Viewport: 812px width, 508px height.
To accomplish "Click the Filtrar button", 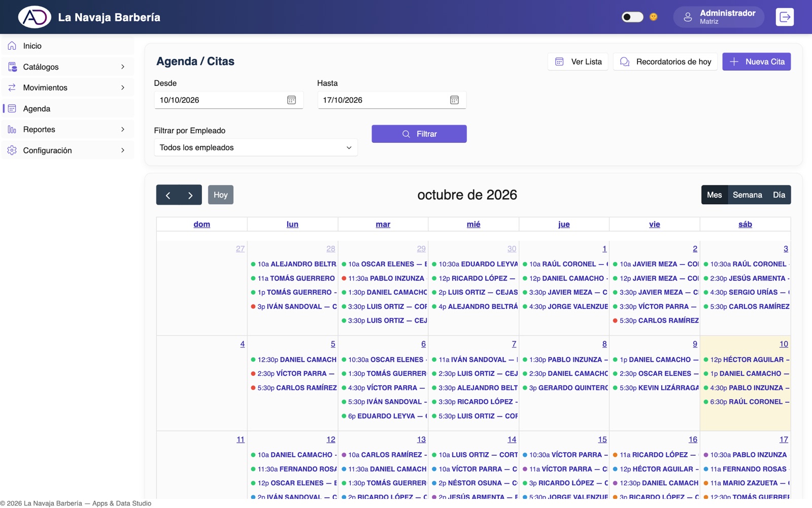I will (419, 134).
